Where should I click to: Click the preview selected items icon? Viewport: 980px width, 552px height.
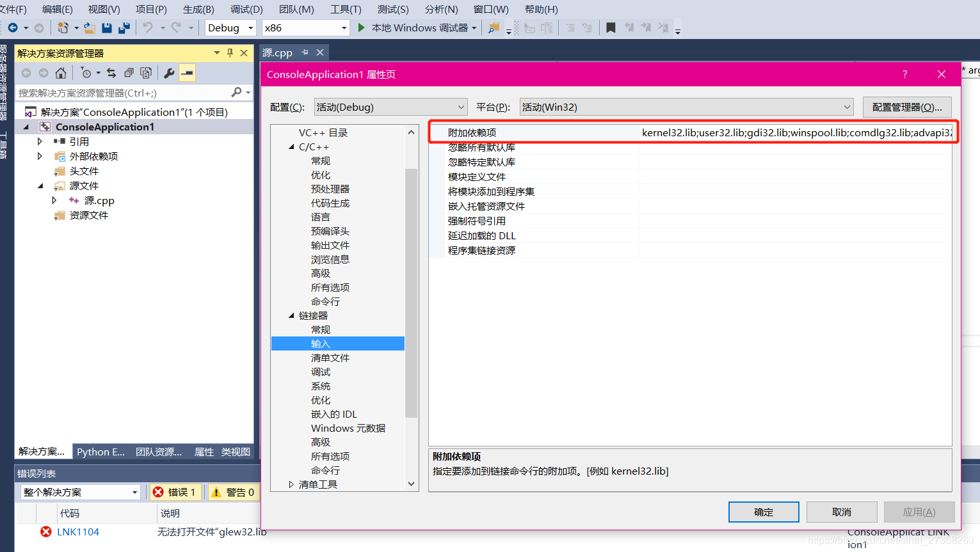point(187,73)
